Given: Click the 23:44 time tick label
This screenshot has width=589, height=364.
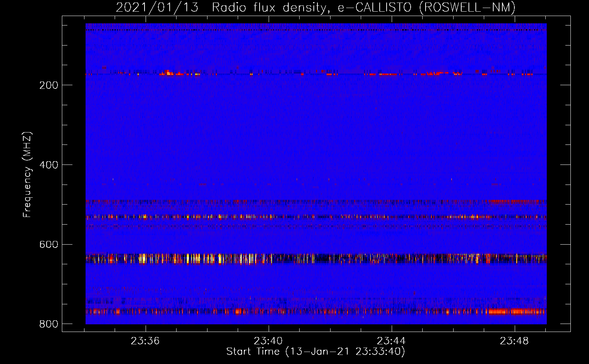Looking at the screenshot, I should click(x=391, y=341).
